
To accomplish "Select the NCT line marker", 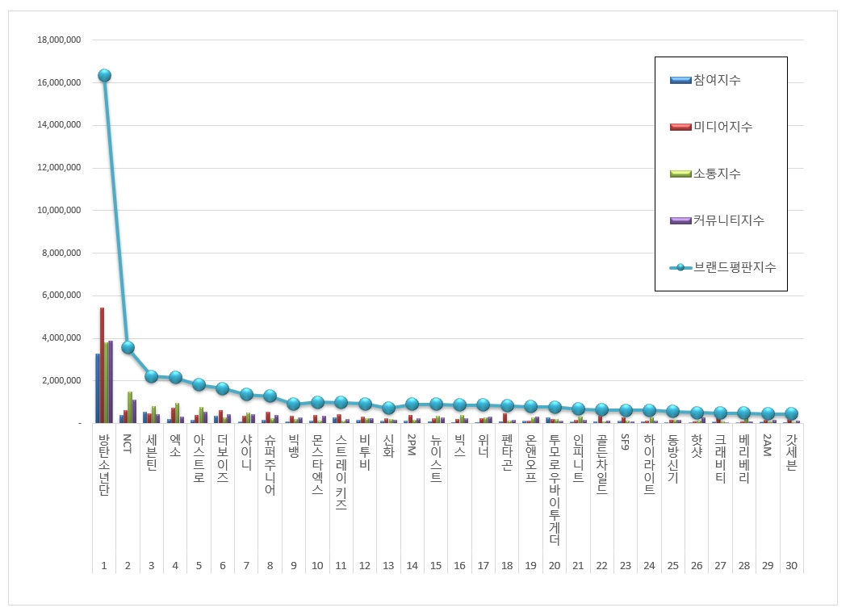I will [128, 348].
